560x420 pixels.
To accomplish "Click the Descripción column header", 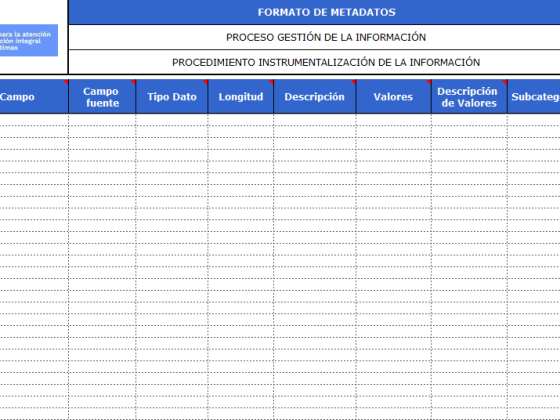I will coord(315,97).
